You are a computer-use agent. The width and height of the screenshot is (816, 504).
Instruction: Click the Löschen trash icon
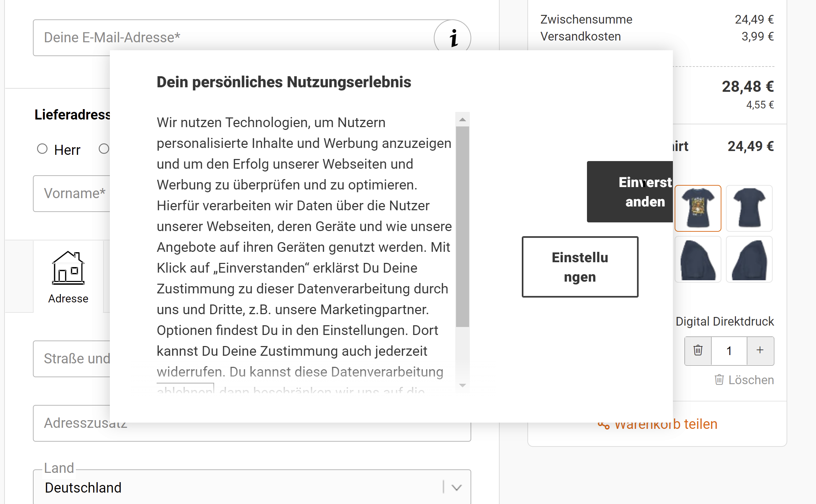(x=719, y=380)
